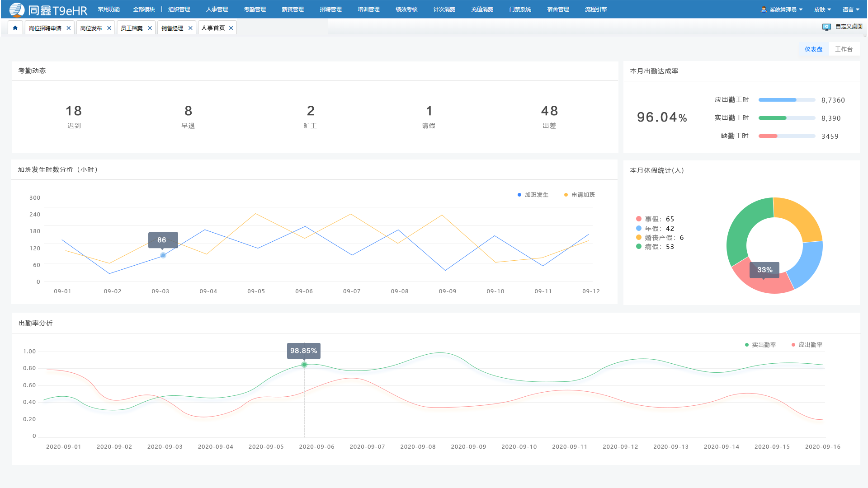The height and width of the screenshot is (488, 868).
Task: Click the 实出勤工时 progress bar
Action: click(x=787, y=118)
